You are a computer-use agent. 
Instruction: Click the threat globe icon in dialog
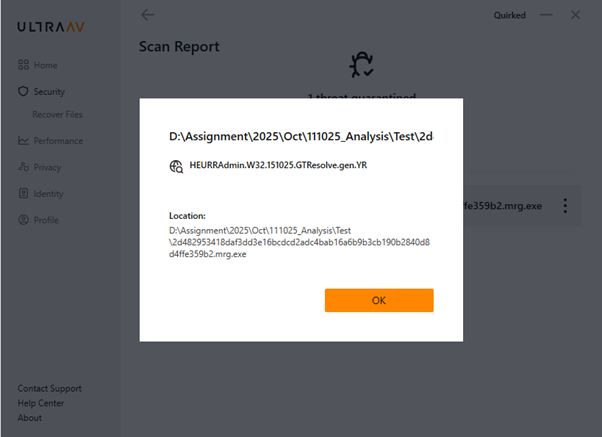tap(176, 167)
